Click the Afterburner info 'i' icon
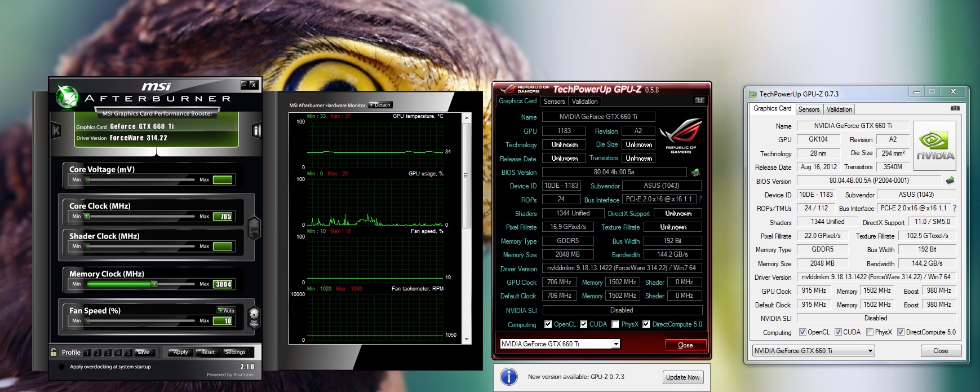The width and height of the screenshot is (980, 392). [x=256, y=131]
